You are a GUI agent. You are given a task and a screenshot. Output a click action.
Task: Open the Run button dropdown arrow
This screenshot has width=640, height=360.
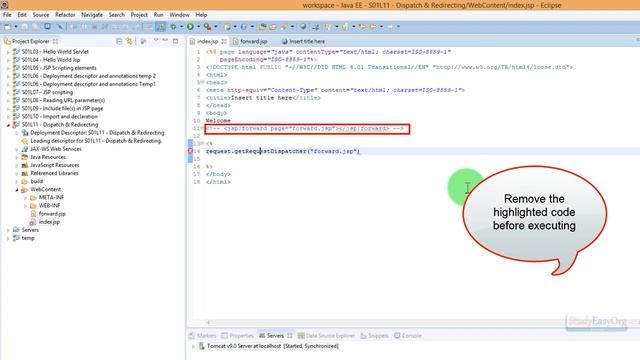pyautogui.click(x=198, y=27)
